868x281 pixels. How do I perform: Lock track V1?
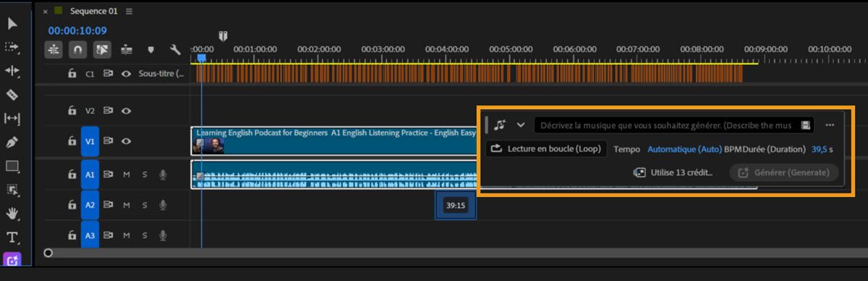click(x=72, y=142)
